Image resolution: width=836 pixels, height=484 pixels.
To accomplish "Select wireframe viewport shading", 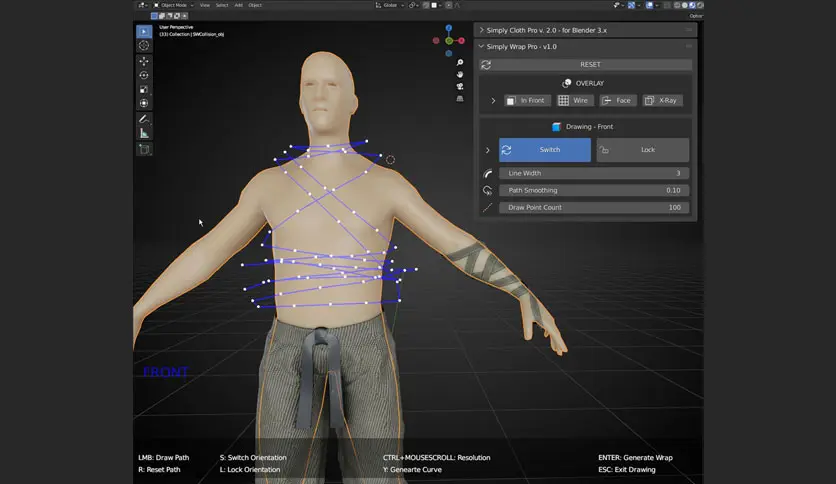I will pos(677,5).
